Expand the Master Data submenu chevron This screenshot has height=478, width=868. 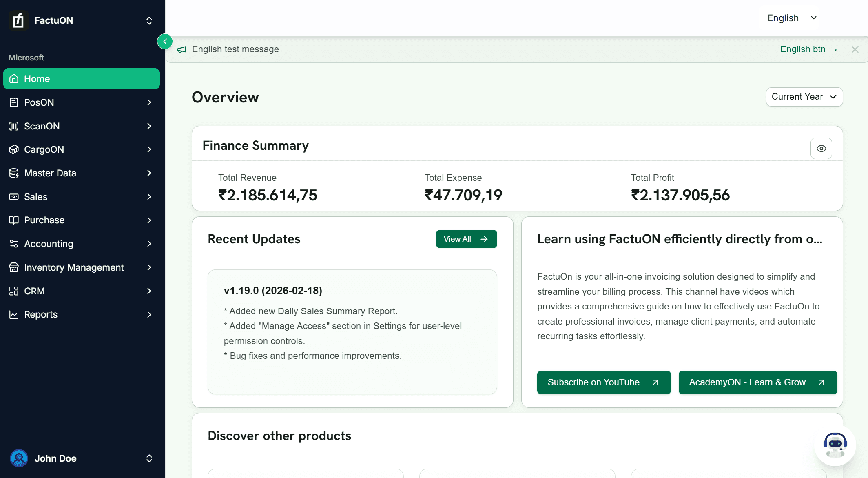point(149,173)
